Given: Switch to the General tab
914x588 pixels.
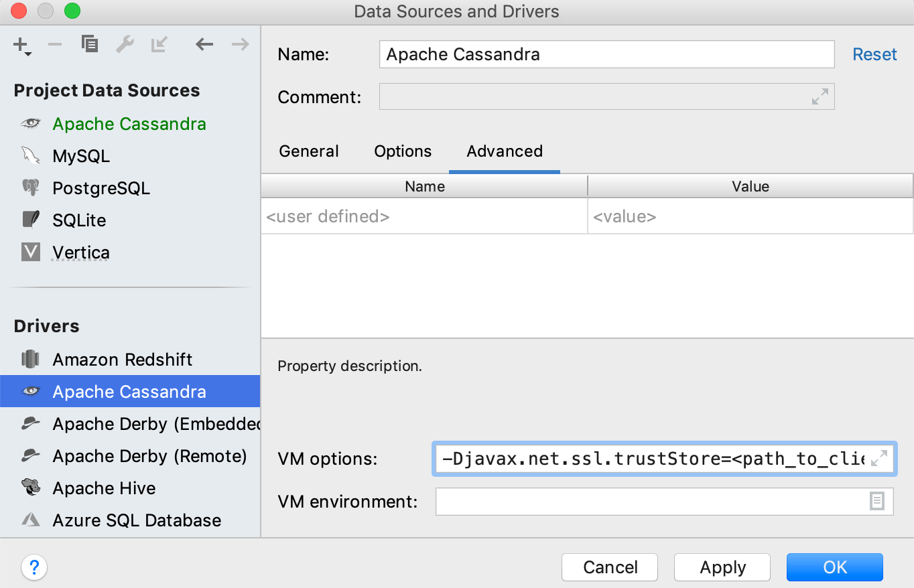Looking at the screenshot, I should [x=308, y=151].
